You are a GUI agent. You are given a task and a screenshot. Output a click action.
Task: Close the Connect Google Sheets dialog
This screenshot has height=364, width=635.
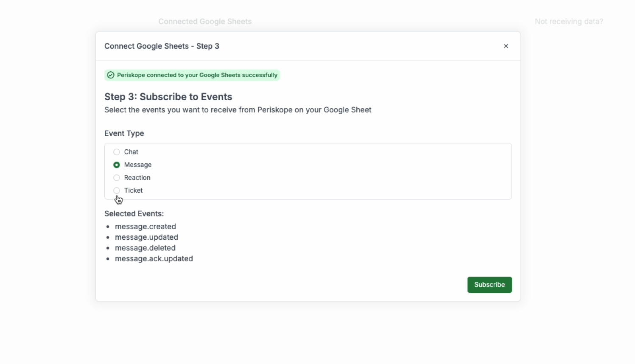tap(506, 46)
